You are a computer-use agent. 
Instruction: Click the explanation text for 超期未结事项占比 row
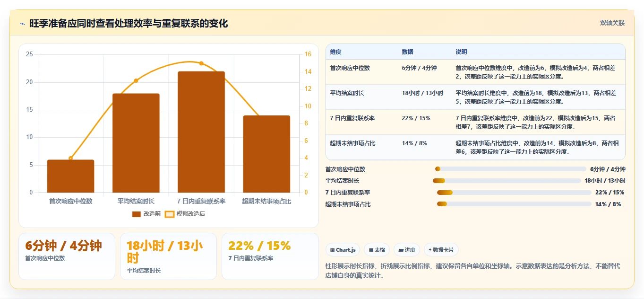(537, 148)
